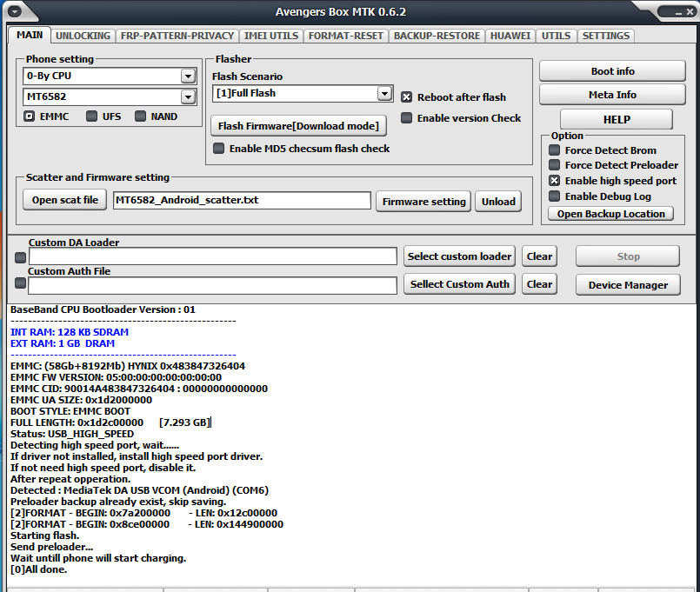This screenshot has width=700, height=592.
Task: Select the NAND storage option
Action: tap(140, 116)
